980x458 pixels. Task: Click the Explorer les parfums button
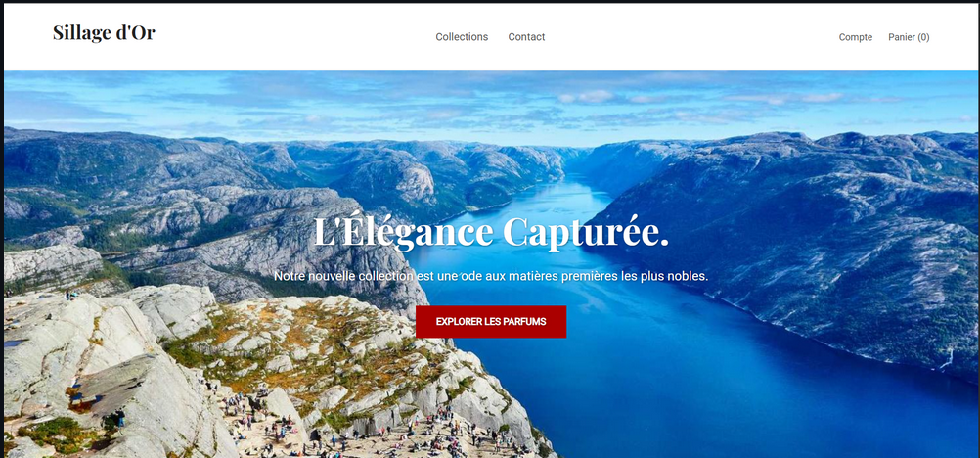pyautogui.click(x=491, y=322)
